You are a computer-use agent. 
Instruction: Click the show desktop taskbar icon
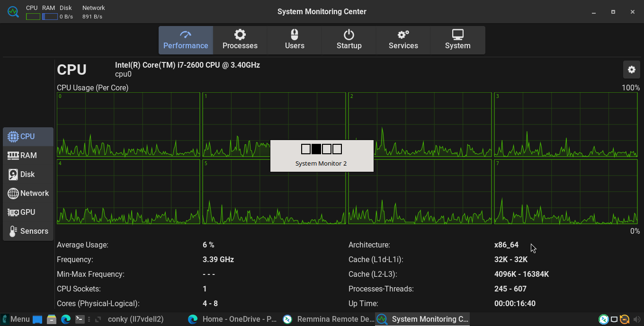coord(37,319)
